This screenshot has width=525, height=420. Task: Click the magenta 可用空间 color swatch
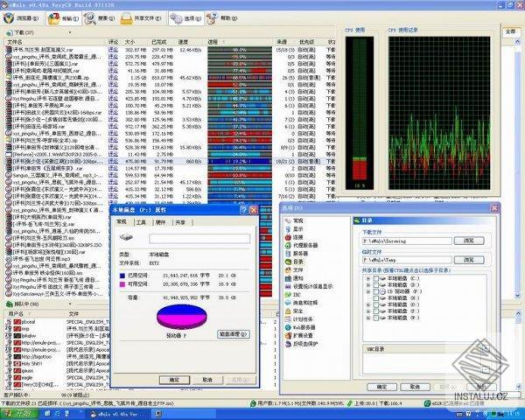click(x=122, y=284)
